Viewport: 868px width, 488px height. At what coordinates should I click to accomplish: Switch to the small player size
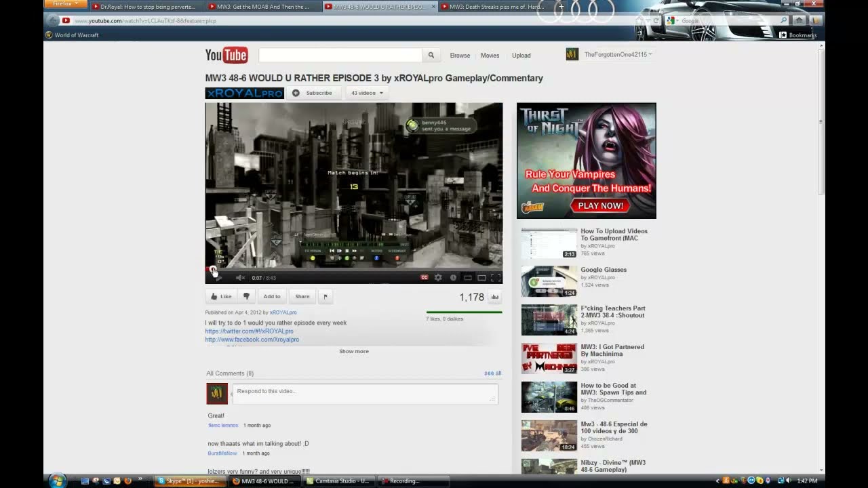(467, 277)
